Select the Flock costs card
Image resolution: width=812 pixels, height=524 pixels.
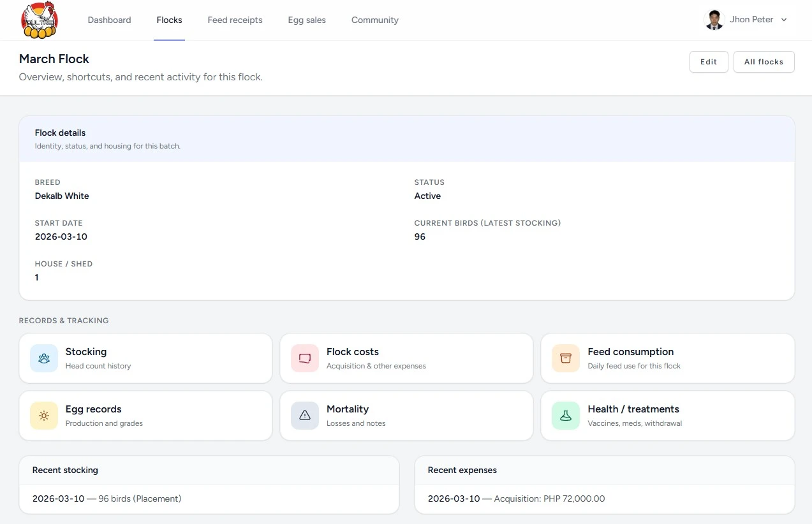[406, 358]
